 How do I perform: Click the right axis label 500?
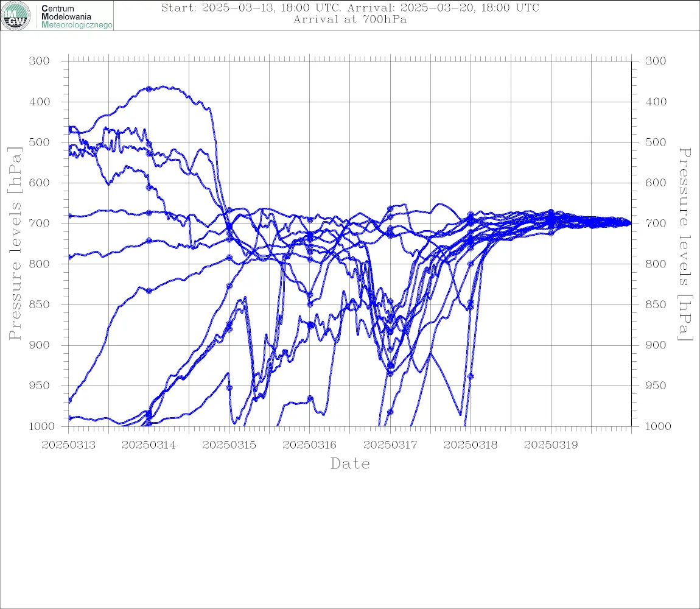(x=656, y=142)
